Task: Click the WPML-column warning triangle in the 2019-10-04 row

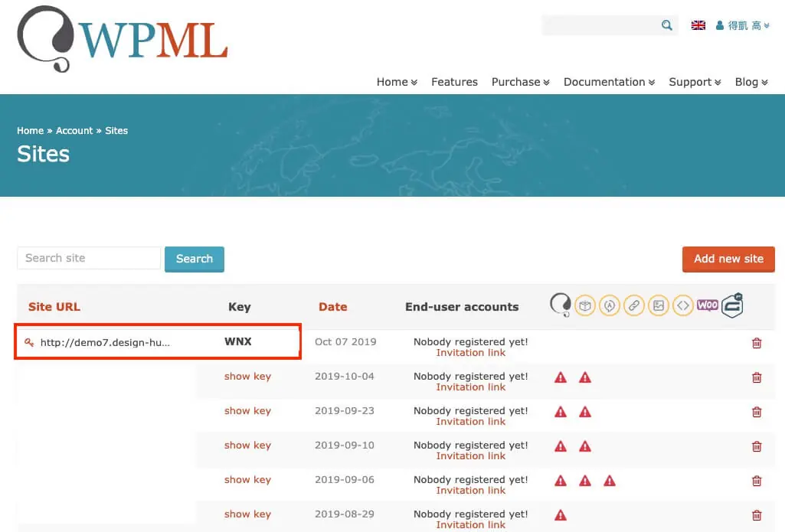Action: point(560,377)
